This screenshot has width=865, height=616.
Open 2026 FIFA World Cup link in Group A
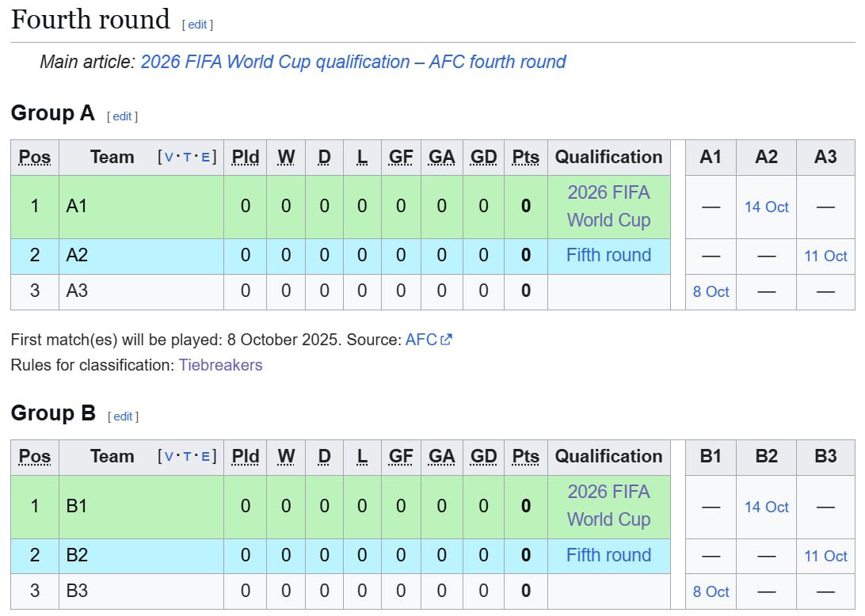coord(608,206)
